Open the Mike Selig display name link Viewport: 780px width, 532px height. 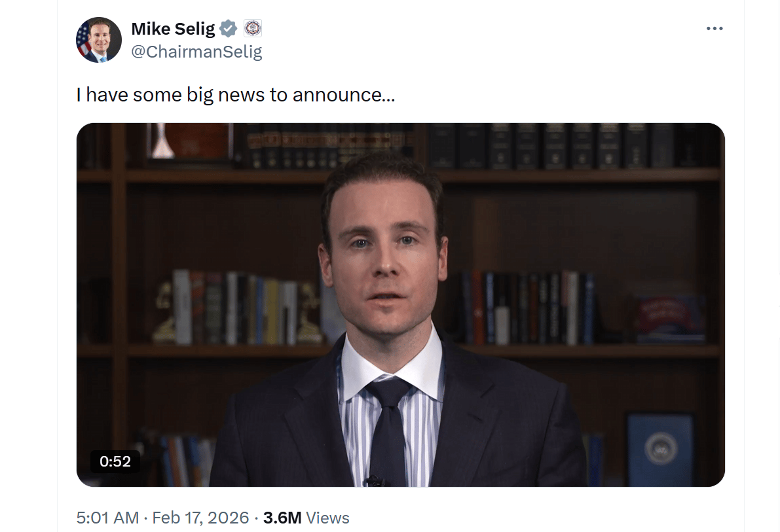click(x=173, y=29)
